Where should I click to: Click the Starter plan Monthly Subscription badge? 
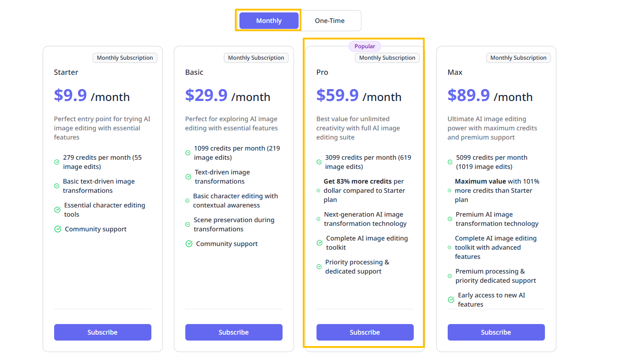click(125, 58)
